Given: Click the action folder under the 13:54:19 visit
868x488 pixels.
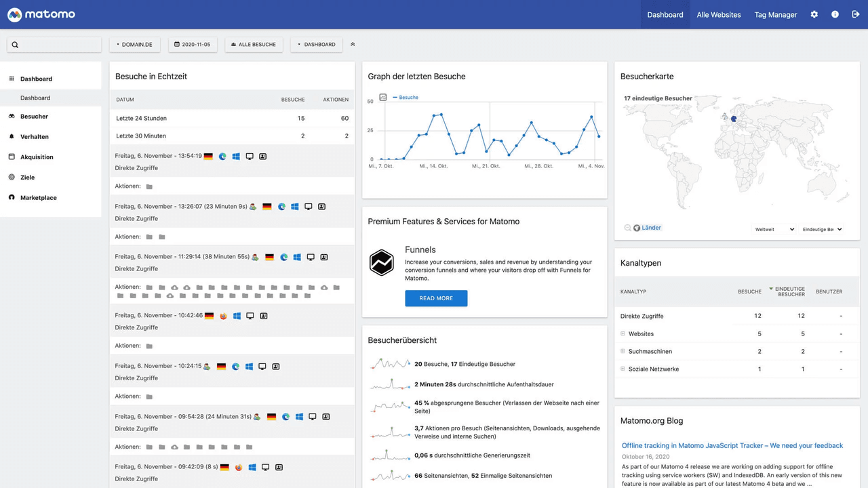Looking at the screenshot, I should point(149,186).
